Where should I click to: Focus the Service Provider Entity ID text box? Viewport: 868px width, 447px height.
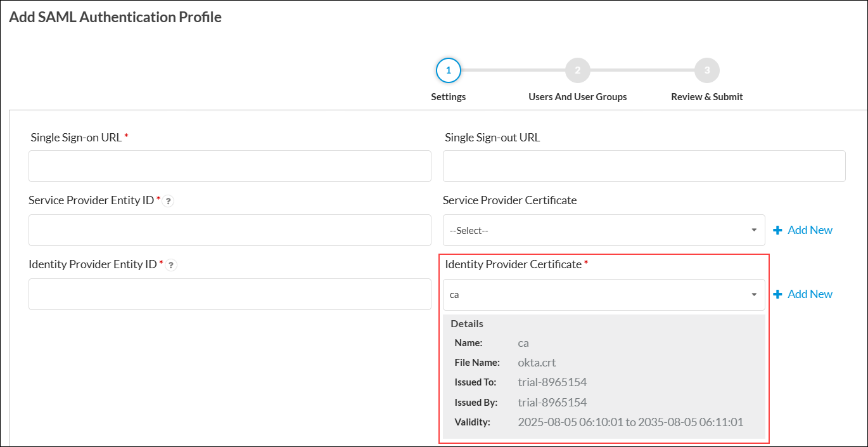[229, 230]
